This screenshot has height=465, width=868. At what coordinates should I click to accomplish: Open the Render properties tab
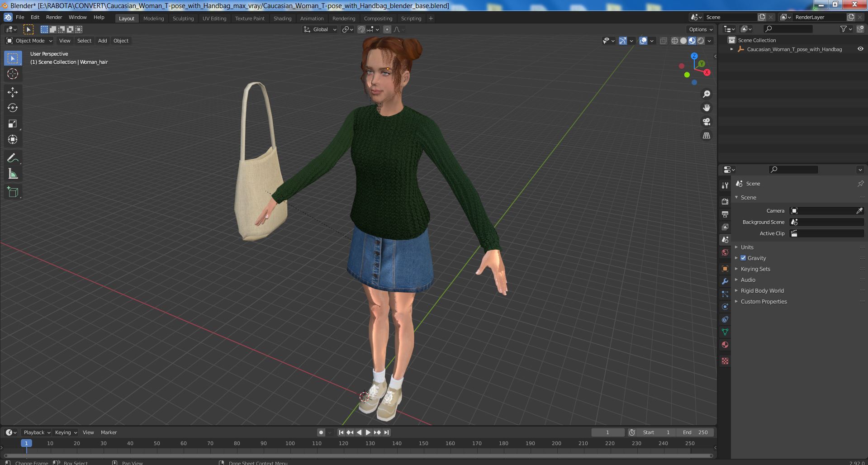[725, 201]
